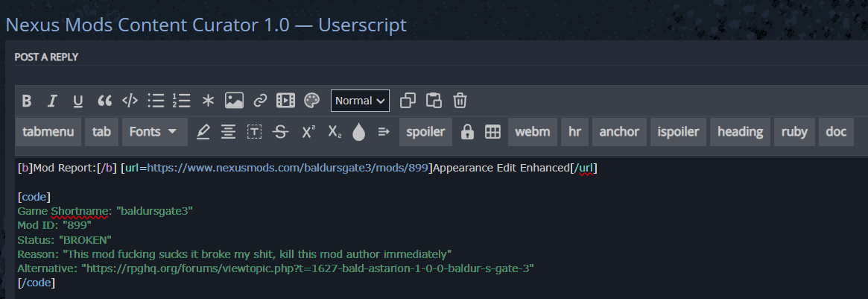Insert an anchor tag
The height and width of the screenshot is (299, 868).
pos(619,132)
